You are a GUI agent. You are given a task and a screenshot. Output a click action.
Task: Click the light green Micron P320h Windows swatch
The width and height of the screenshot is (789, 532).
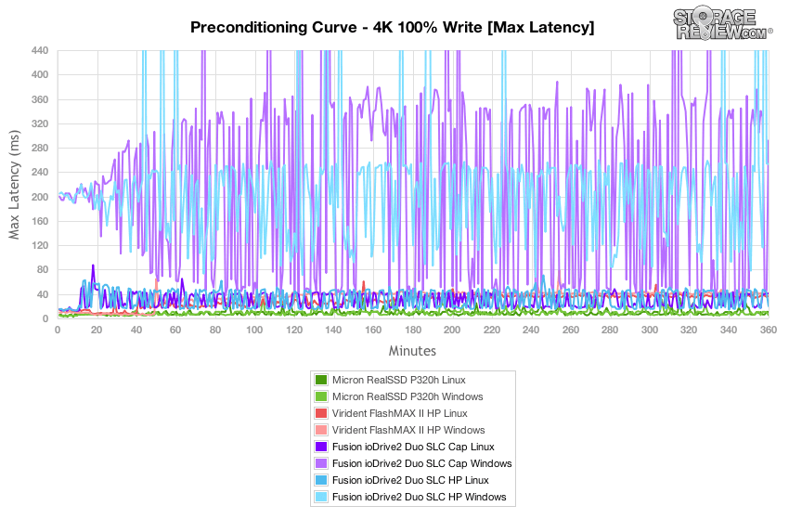coord(321,396)
